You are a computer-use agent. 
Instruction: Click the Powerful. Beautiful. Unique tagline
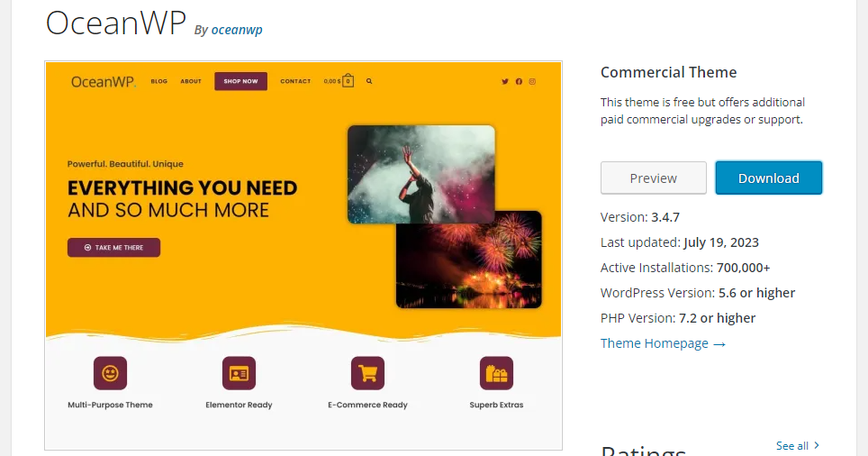coord(125,164)
